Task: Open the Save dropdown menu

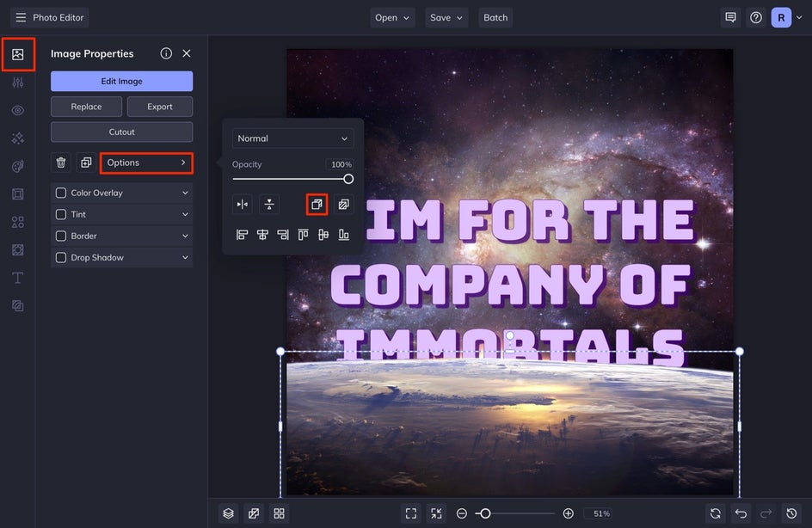Action: [446, 17]
